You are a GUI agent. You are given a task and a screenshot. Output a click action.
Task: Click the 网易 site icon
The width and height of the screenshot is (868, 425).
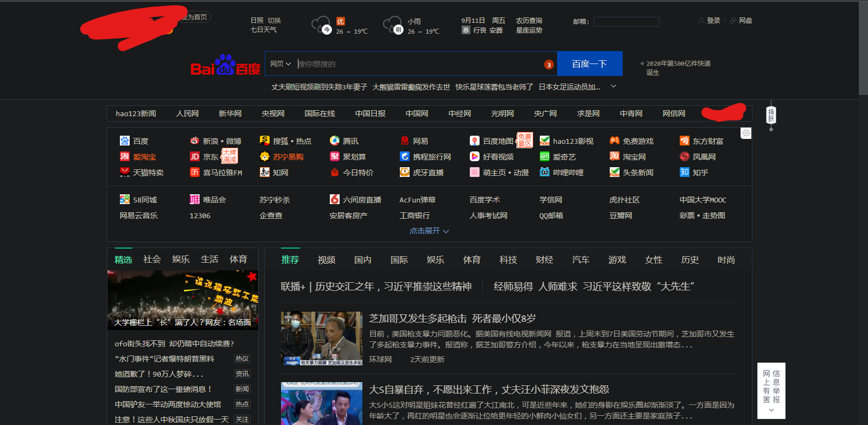(x=405, y=141)
